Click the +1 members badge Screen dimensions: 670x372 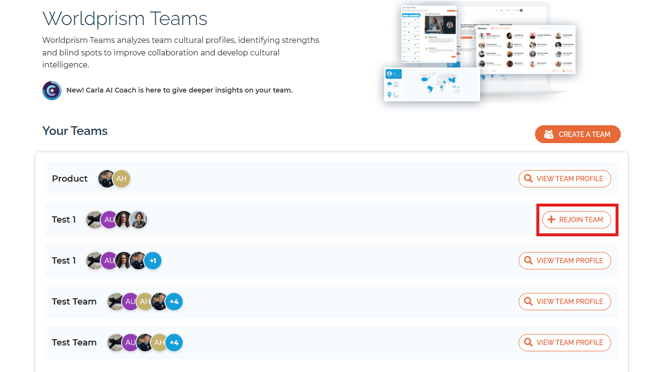tap(153, 261)
